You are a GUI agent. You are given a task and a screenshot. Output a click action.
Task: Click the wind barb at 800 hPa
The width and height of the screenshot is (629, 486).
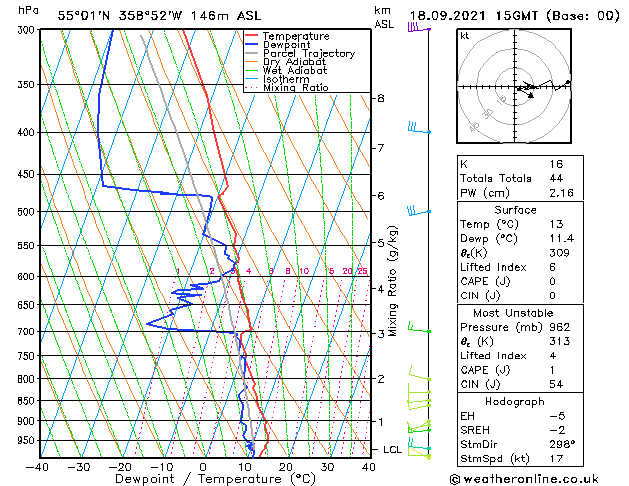point(420,373)
